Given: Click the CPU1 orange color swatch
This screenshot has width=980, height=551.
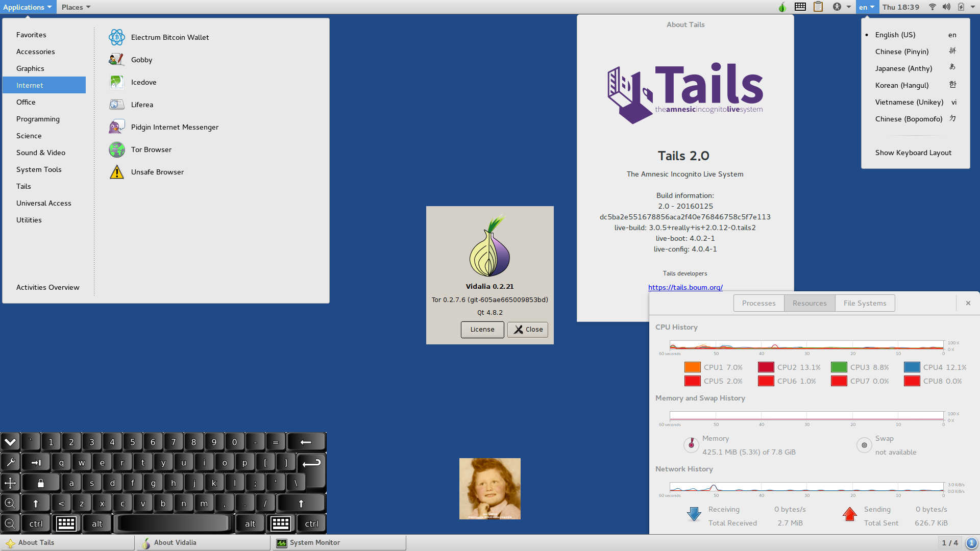Looking at the screenshot, I should point(692,367).
